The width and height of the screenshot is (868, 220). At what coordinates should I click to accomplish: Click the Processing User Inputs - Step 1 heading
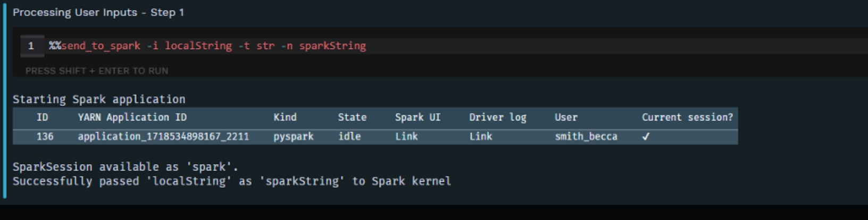click(x=98, y=12)
